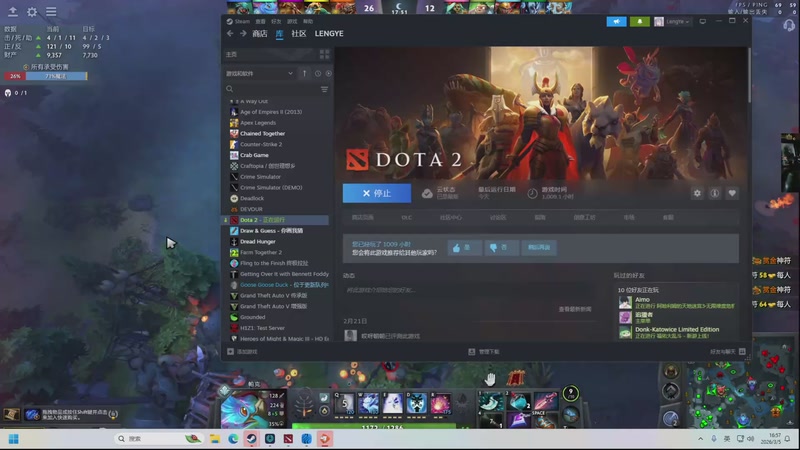Image resolution: width=800 pixels, height=450 pixels.
Task: Open the 商店 store tab
Action: (x=260, y=34)
